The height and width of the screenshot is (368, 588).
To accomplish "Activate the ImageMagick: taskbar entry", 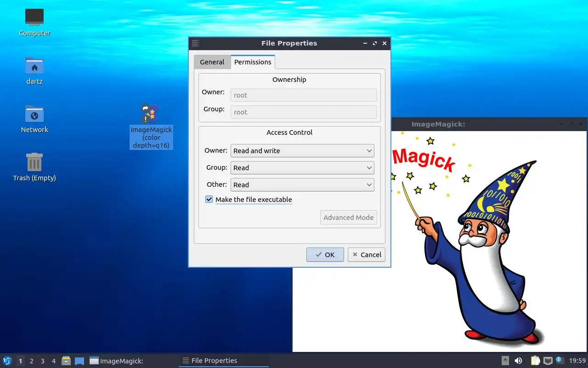I will tap(132, 361).
